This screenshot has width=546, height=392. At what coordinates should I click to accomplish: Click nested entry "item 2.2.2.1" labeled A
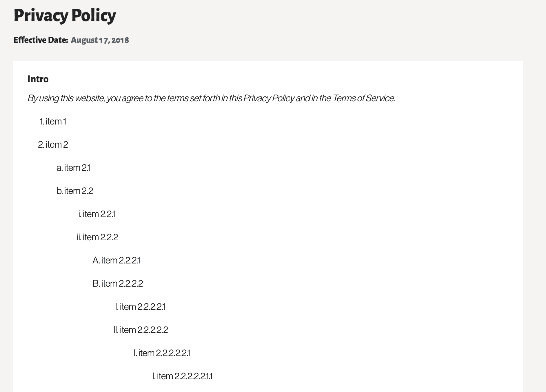click(x=121, y=260)
